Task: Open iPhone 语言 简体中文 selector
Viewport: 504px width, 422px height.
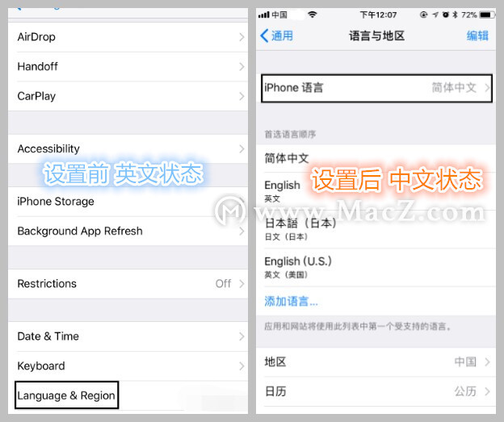Action: [376, 88]
